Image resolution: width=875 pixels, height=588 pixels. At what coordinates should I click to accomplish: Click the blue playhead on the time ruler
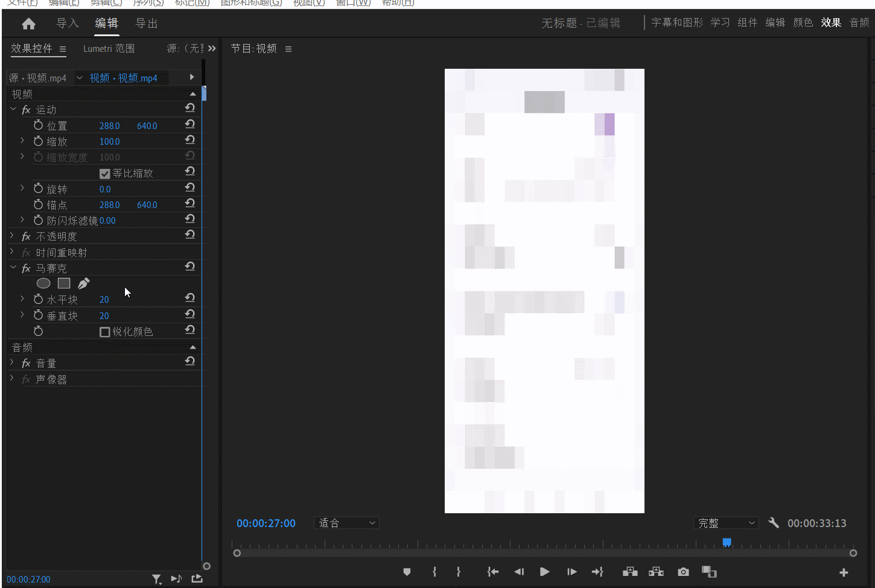pyautogui.click(x=727, y=543)
